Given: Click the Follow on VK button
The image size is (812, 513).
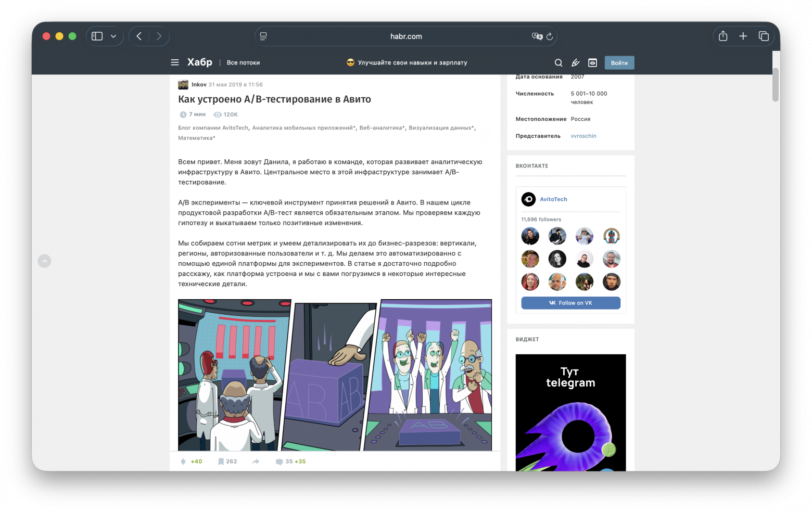Looking at the screenshot, I should point(570,303).
